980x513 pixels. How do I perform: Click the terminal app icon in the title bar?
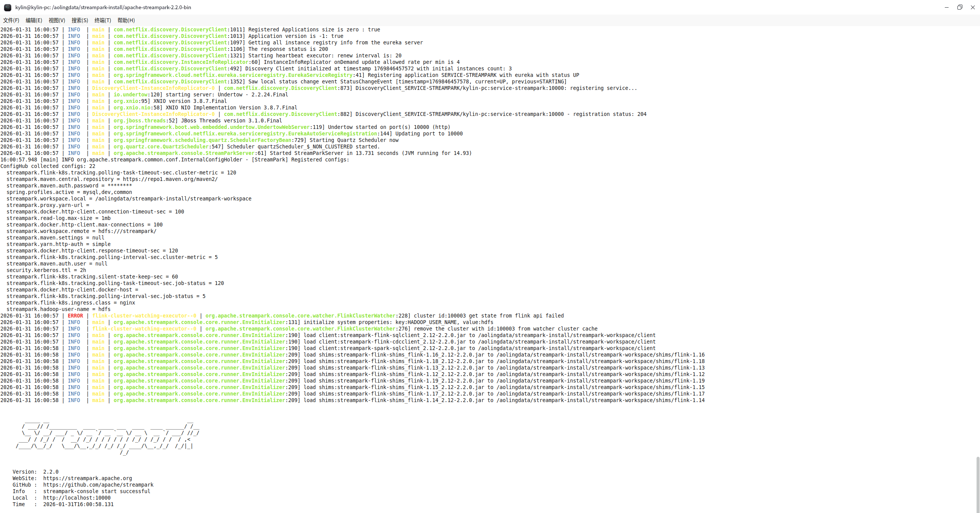(x=7, y=7)
